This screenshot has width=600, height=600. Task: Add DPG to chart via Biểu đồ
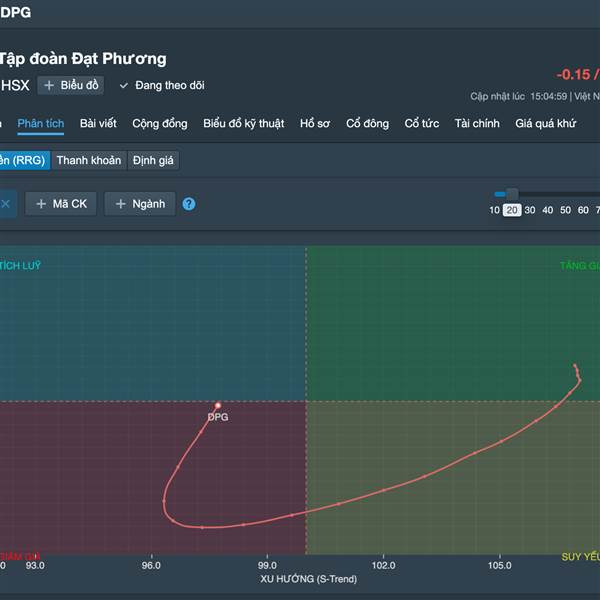point(70,85)
